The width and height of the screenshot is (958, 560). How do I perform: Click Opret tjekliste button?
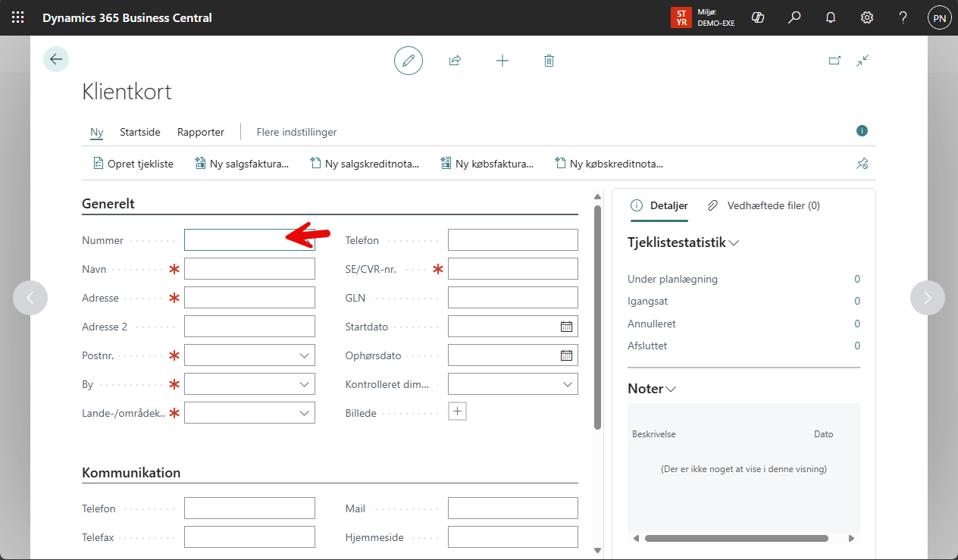click(x=133, y=164)
